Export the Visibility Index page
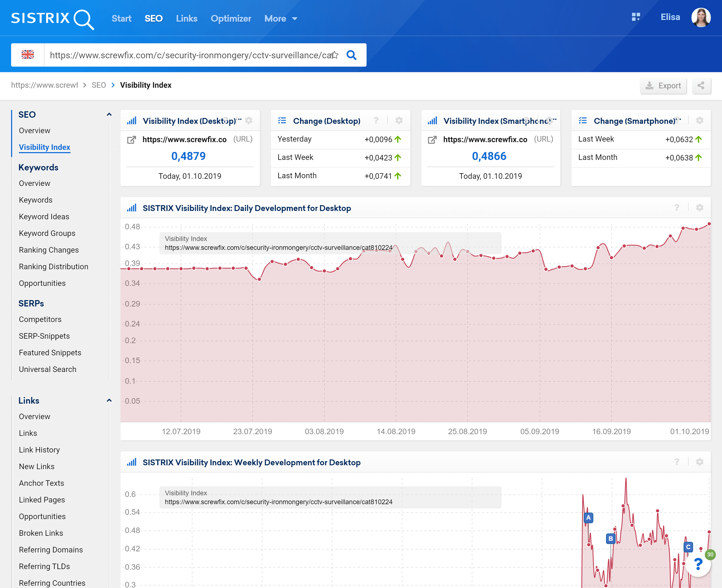 click(x=663, y=86)
